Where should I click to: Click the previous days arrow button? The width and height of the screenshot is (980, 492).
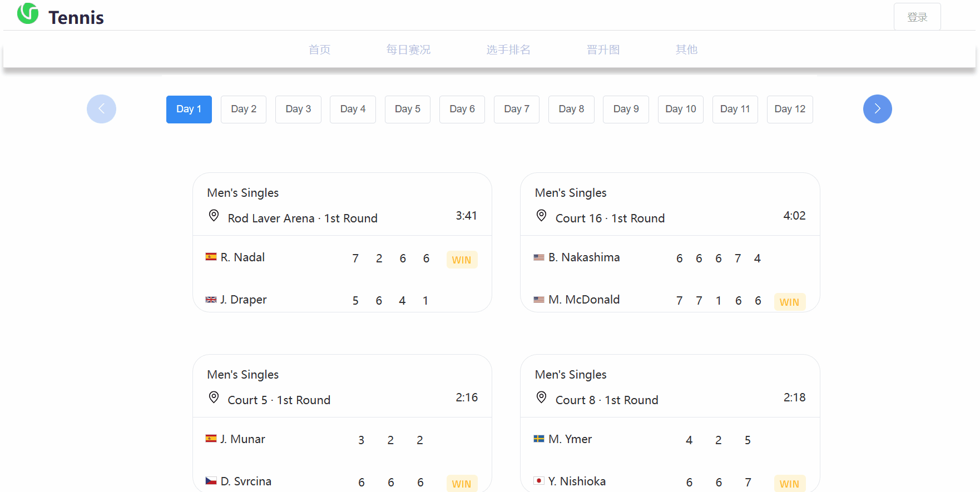click(101, 109)
